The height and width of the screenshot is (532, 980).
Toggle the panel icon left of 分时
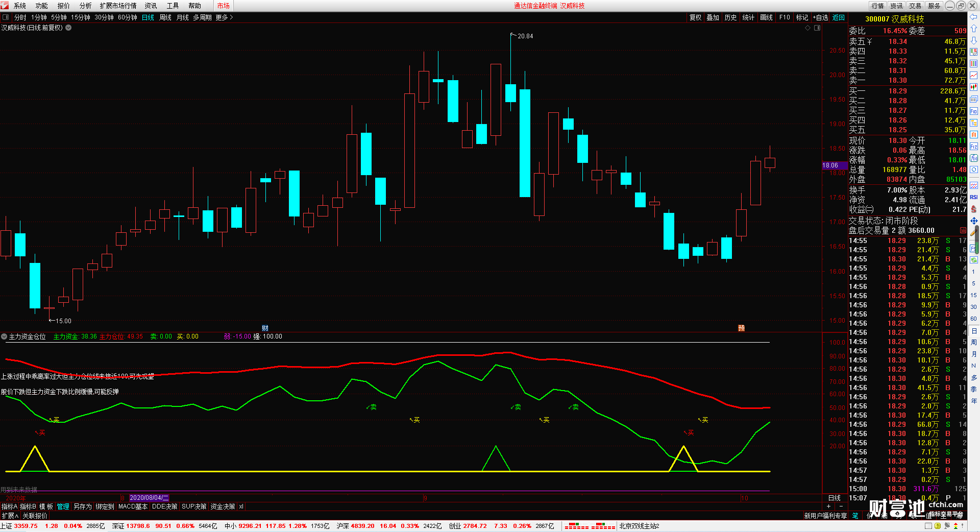coord(6,17)
